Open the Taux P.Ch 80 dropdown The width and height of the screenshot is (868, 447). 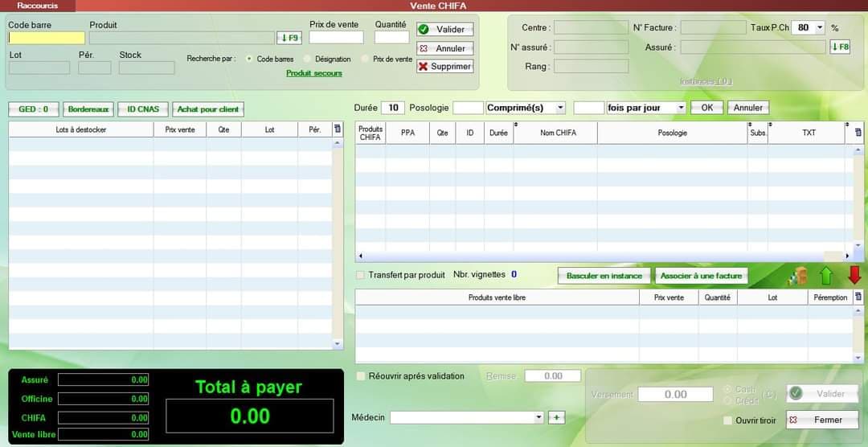[819, 27]
